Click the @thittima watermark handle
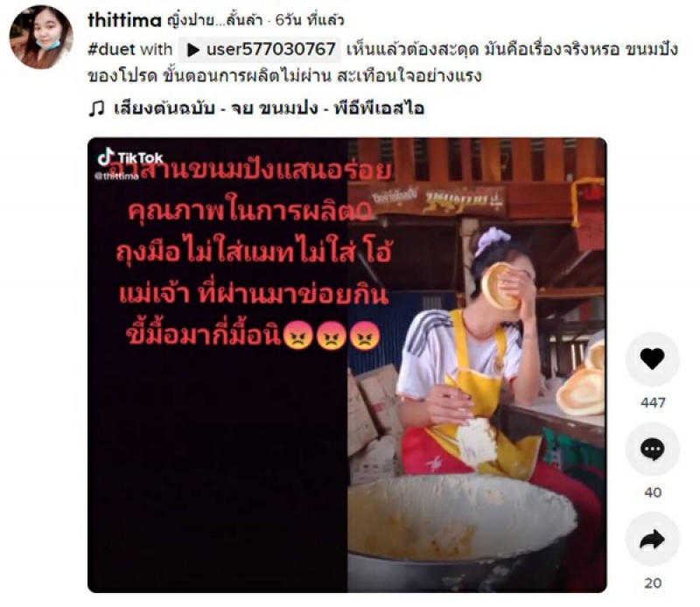 (117, 177)
